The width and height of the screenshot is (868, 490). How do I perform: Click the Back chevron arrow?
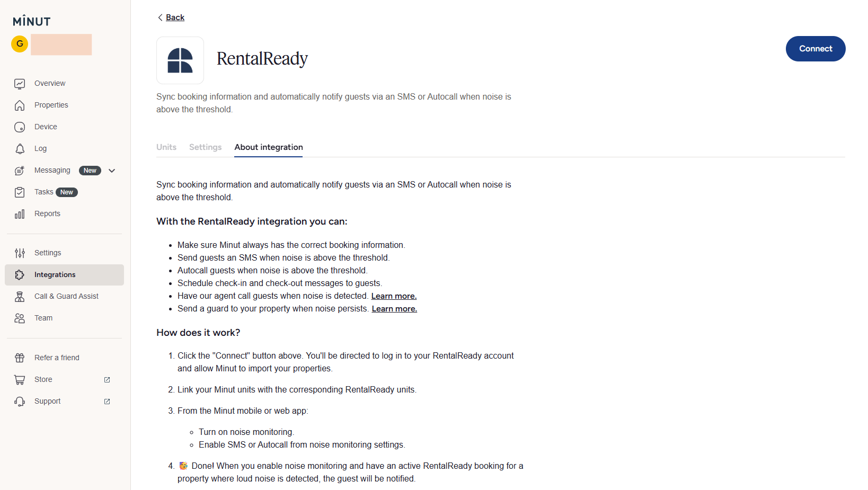[160, 17]
